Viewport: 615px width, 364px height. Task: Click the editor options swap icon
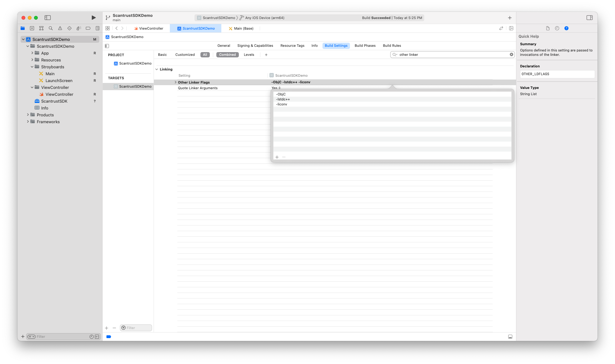[501, 28]
